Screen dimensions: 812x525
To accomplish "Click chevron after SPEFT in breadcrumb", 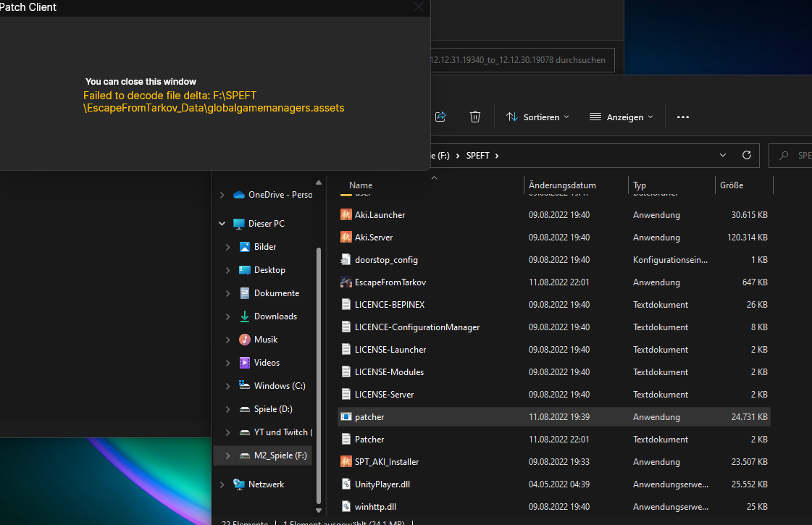I will pyautogui.click(x=497, y=156).
